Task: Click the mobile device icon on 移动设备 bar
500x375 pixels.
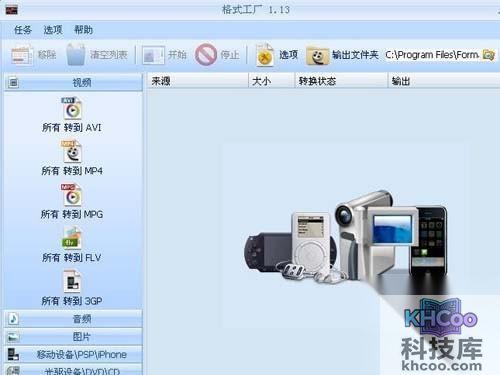Action: click(13, 355)
